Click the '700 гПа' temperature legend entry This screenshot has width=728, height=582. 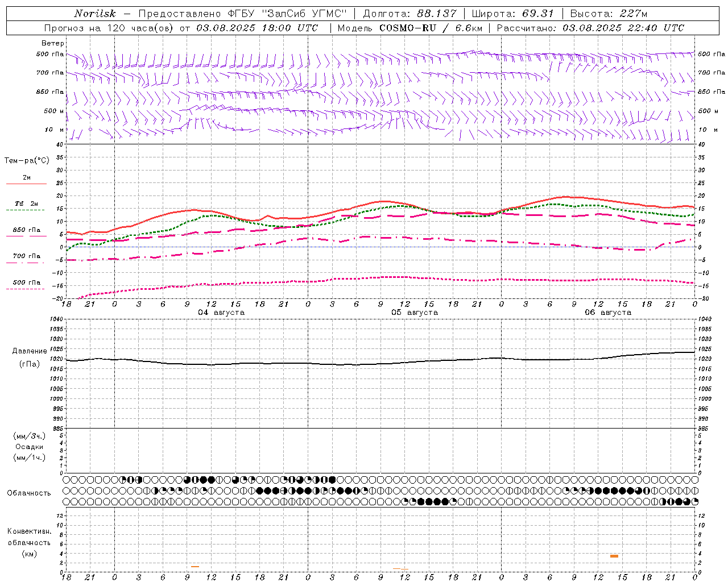(x=27, y=256)
